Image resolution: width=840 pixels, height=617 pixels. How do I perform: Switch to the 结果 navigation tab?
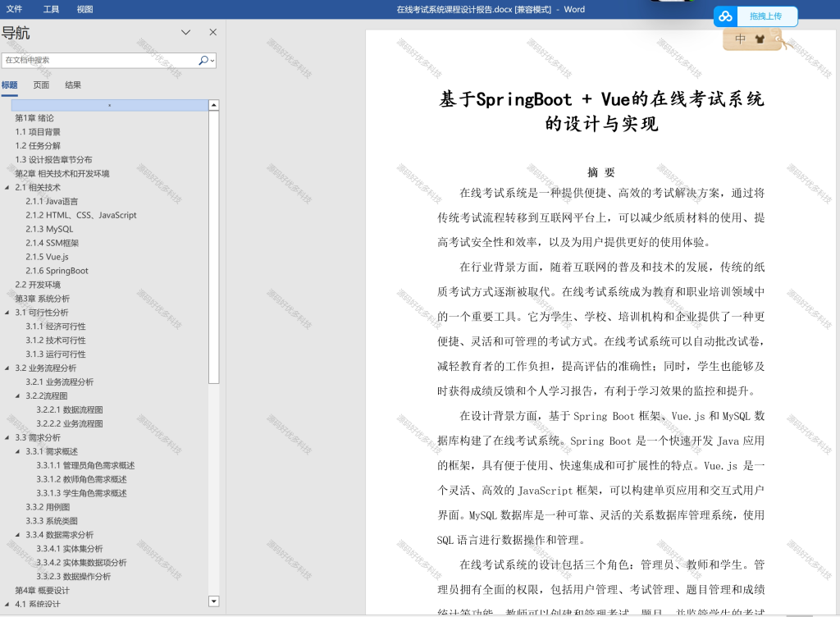point(73,85)
